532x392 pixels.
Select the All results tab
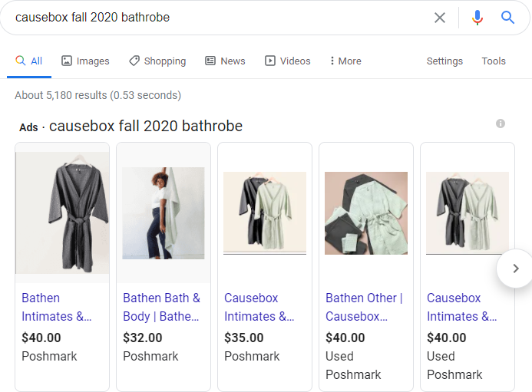coord(29,61)
